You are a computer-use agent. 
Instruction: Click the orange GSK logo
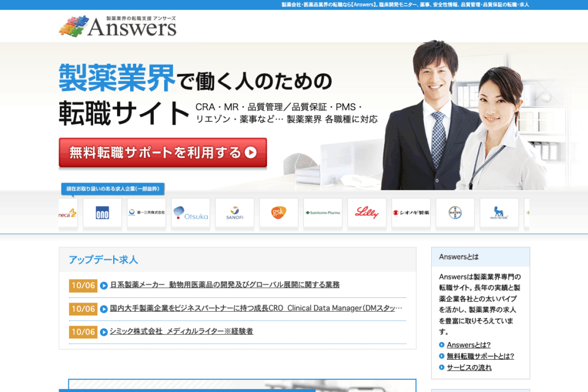click(x=278, y=213)
